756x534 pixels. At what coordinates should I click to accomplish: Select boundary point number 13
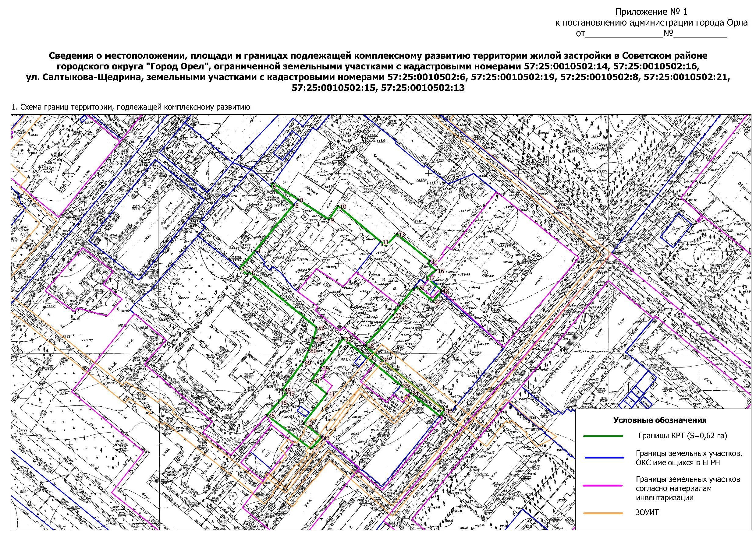click(x=401, y=235)
